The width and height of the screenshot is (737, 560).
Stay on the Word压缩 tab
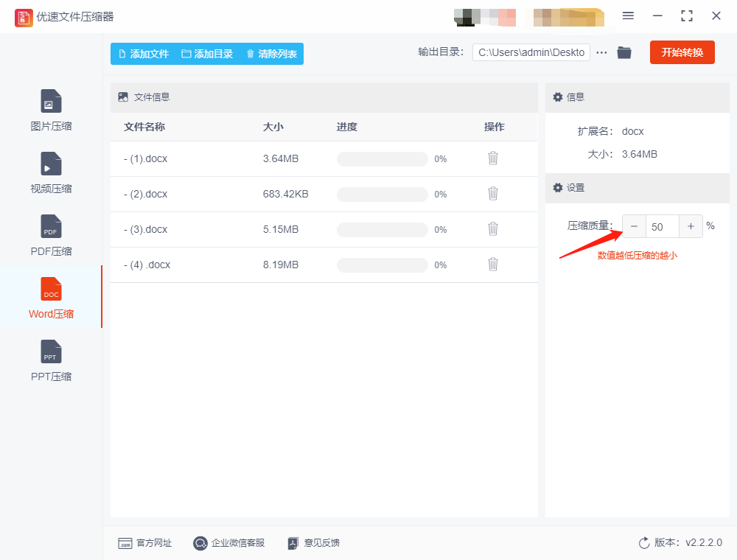click(51, 298)
